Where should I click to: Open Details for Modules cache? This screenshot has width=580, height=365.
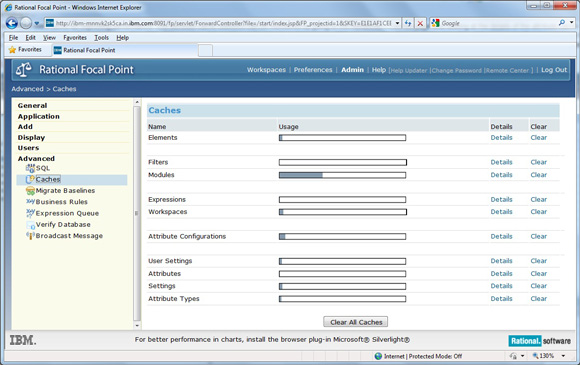pyautogui.click(x=501, y=175)
